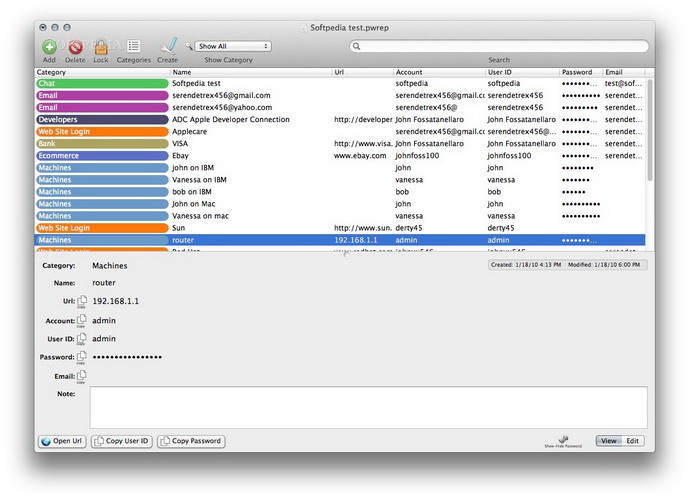Lock the password file with Lock icon
This screenshot has width=689, height=500.
[101, 46]
